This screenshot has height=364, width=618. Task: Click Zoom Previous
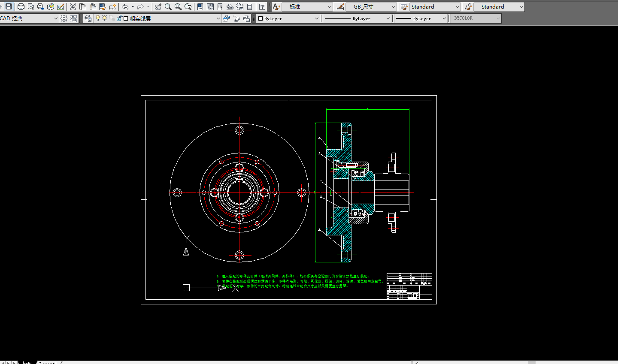coord(188,7)
